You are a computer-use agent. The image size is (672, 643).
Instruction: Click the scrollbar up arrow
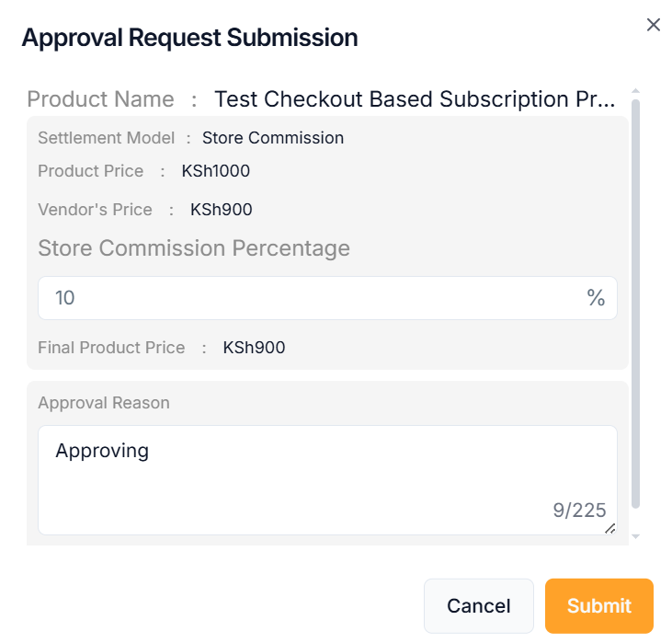[x=635, y=91]
